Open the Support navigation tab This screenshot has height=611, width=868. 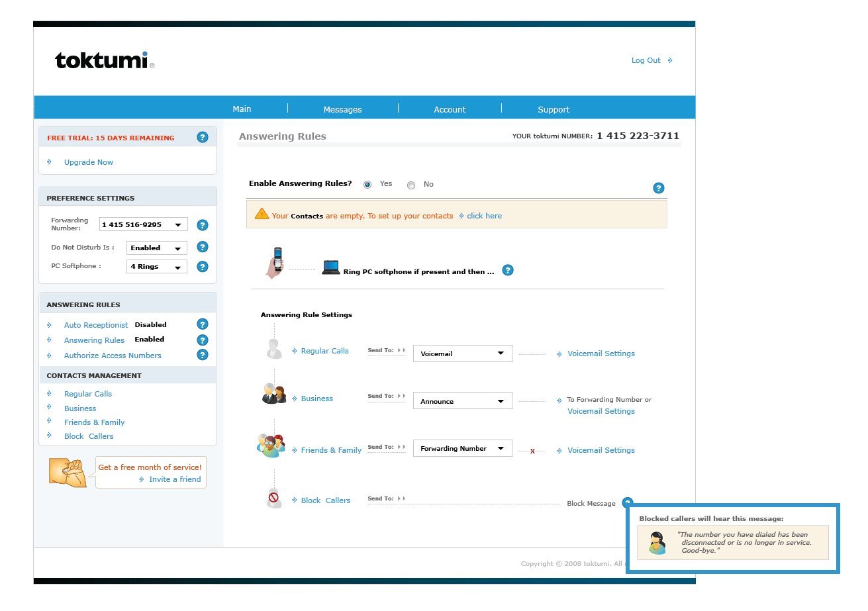point(554,110)
